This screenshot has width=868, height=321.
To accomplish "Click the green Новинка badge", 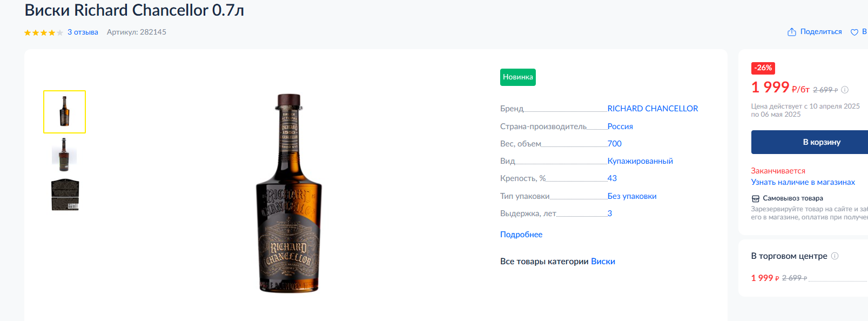I will (518, 77).
